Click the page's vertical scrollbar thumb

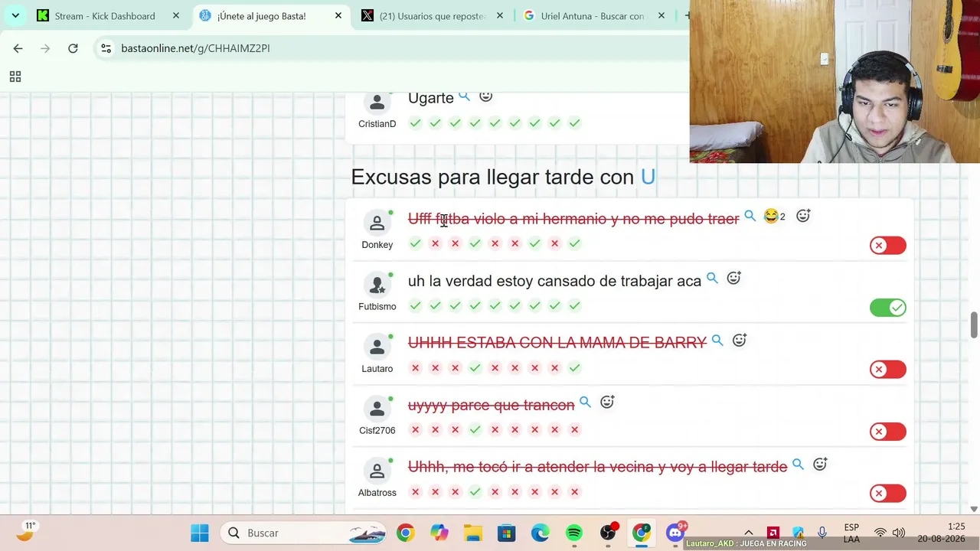[x=974, y=324]
